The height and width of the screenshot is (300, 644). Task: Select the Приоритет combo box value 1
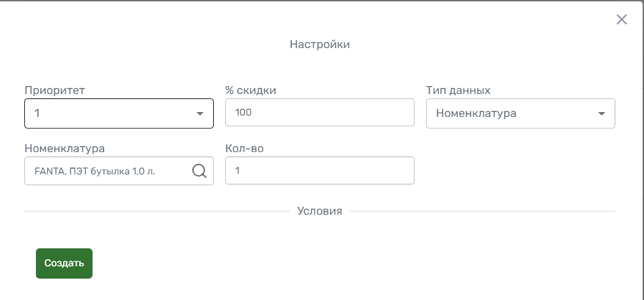pos(106,113)
